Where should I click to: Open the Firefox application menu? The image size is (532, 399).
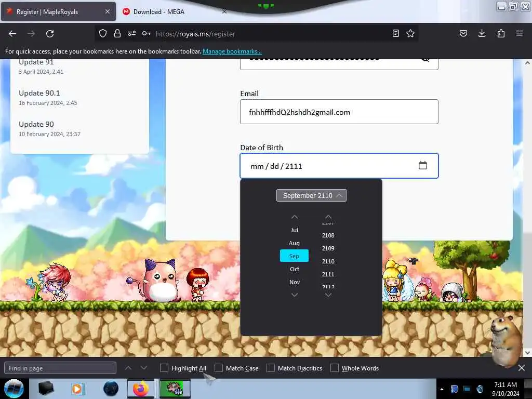point(520,33)
